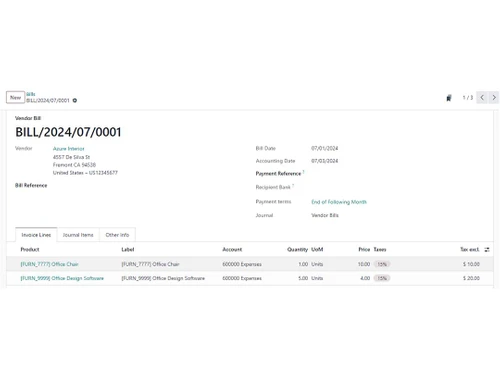Open the End of Following Month payment terms
The image size is (500, 375).
pos(339,202)
